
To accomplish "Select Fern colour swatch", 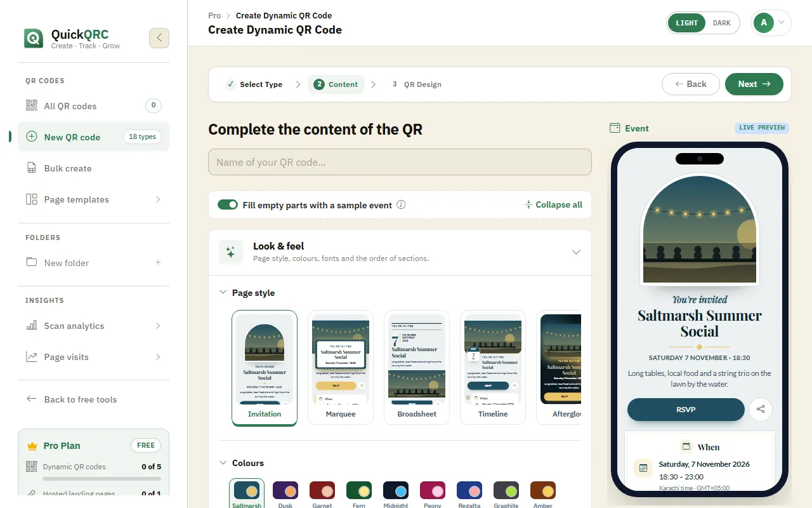I will pyautogui.click(x=359, y=493).
